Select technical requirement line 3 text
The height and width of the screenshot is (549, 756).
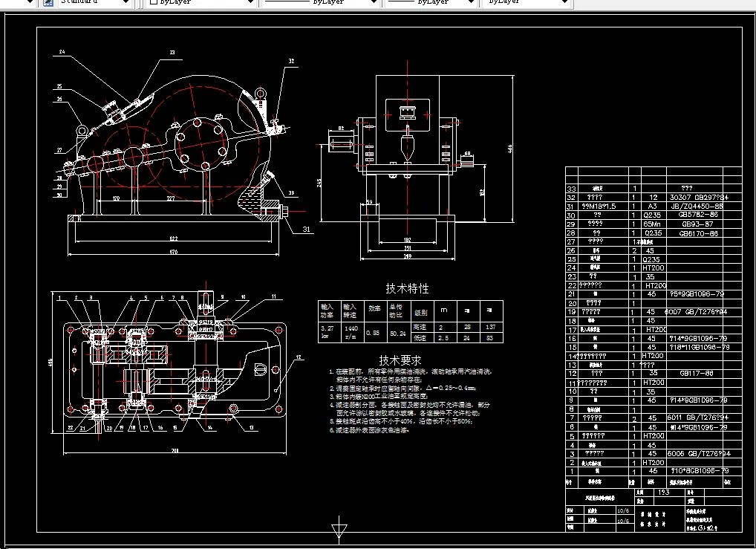click(379, 396)
